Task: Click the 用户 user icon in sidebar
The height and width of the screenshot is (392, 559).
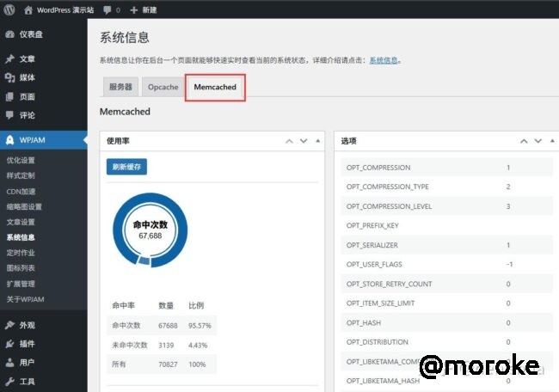Action: (10, 363)
